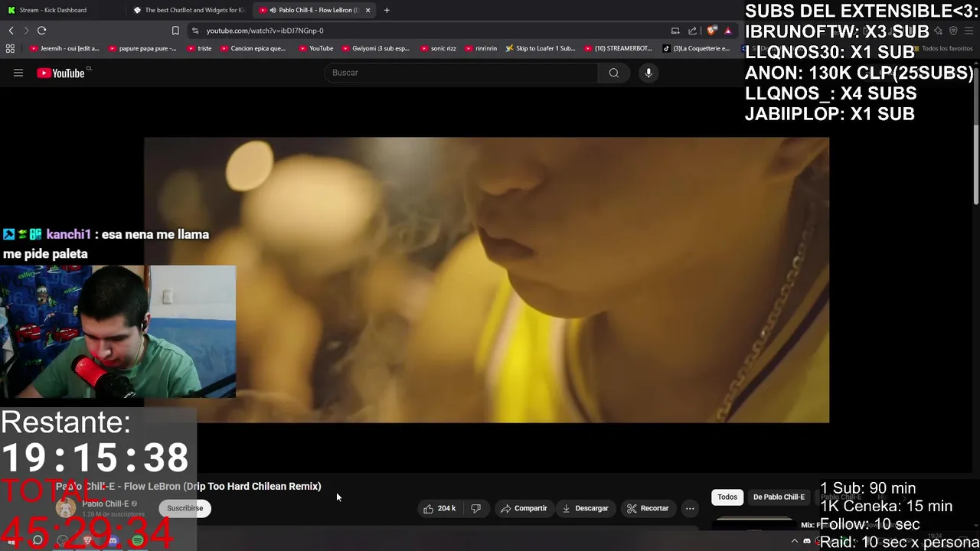This screenshot has width=980, height=551.
Task: Show hidden system tray icons chevron
Action: coord(794,541)
